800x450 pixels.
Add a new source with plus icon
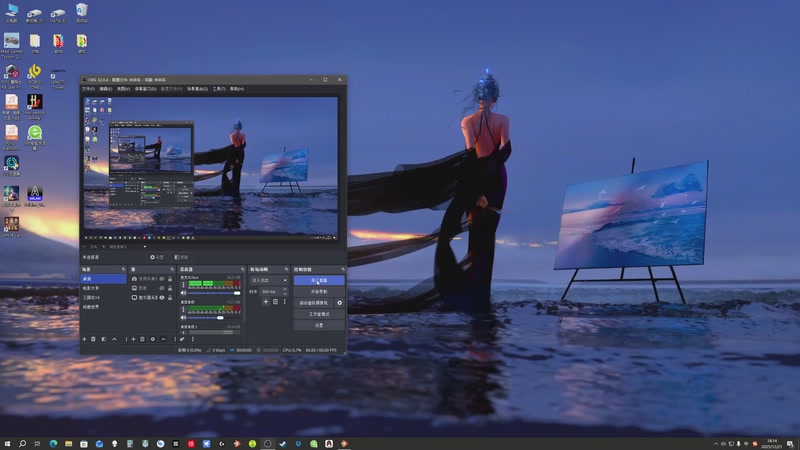pyautogui.click(x=133, y=339)
